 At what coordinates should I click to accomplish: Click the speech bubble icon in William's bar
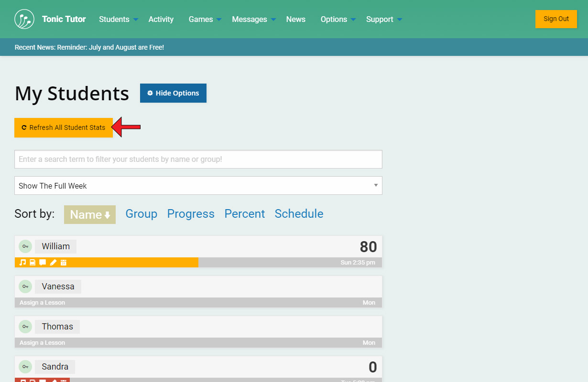[43, 263]
